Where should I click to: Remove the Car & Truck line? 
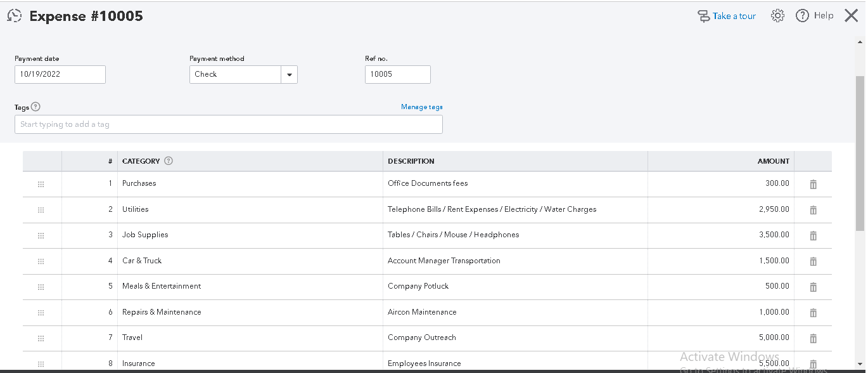point(814,261)
